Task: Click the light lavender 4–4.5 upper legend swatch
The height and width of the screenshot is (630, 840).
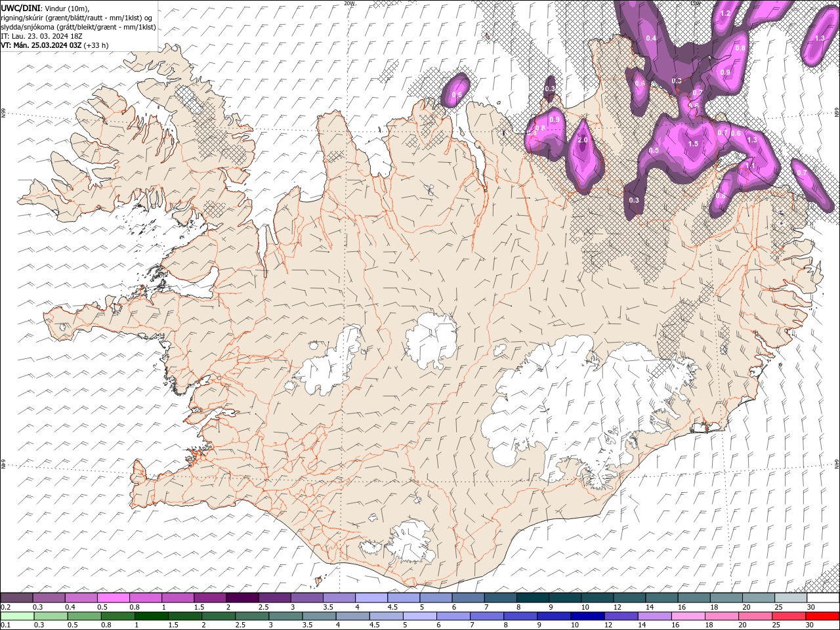Action: [371, 597]
